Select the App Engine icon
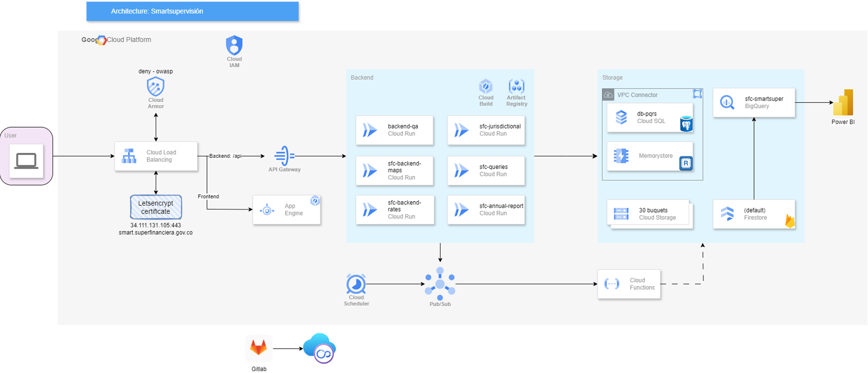 [x=267, y=210]
